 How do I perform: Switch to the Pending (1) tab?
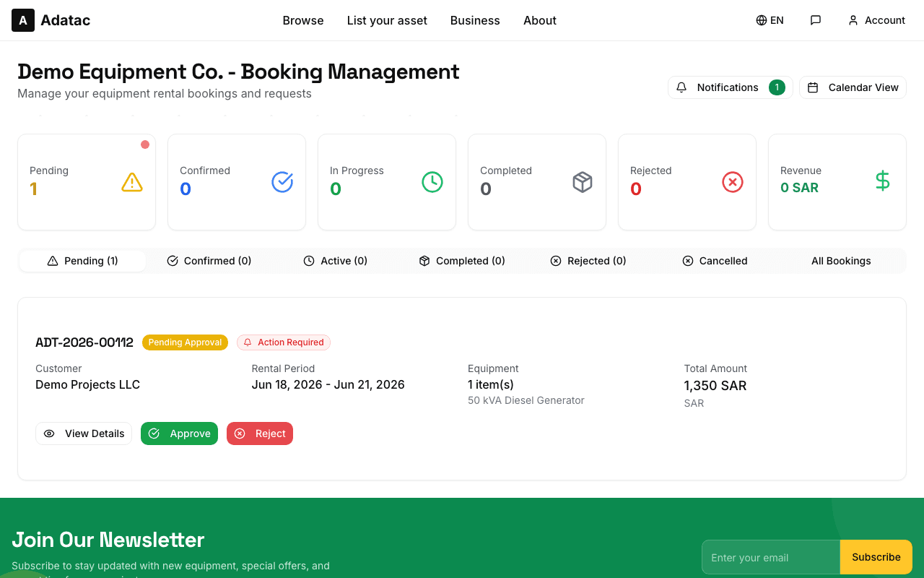[82, 261]
